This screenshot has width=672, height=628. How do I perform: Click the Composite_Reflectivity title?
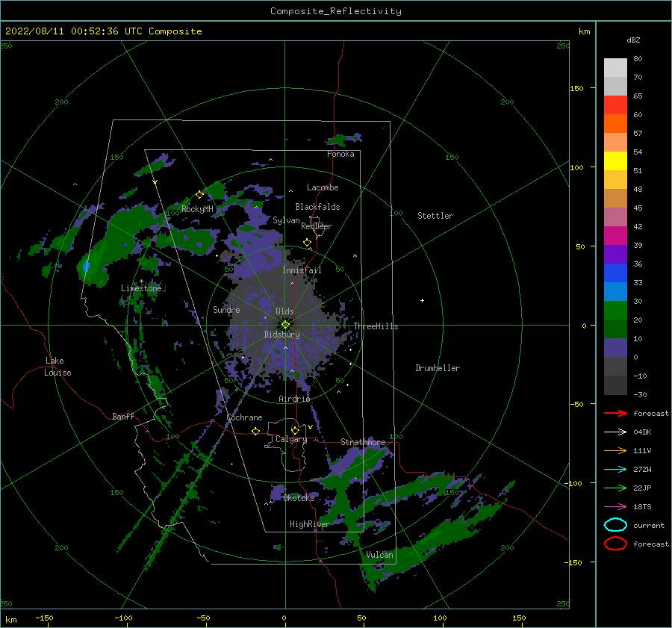point(336,11)
